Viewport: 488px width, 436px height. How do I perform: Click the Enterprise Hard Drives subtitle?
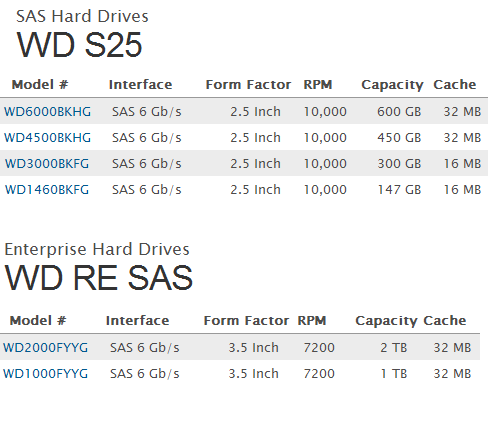97,249
